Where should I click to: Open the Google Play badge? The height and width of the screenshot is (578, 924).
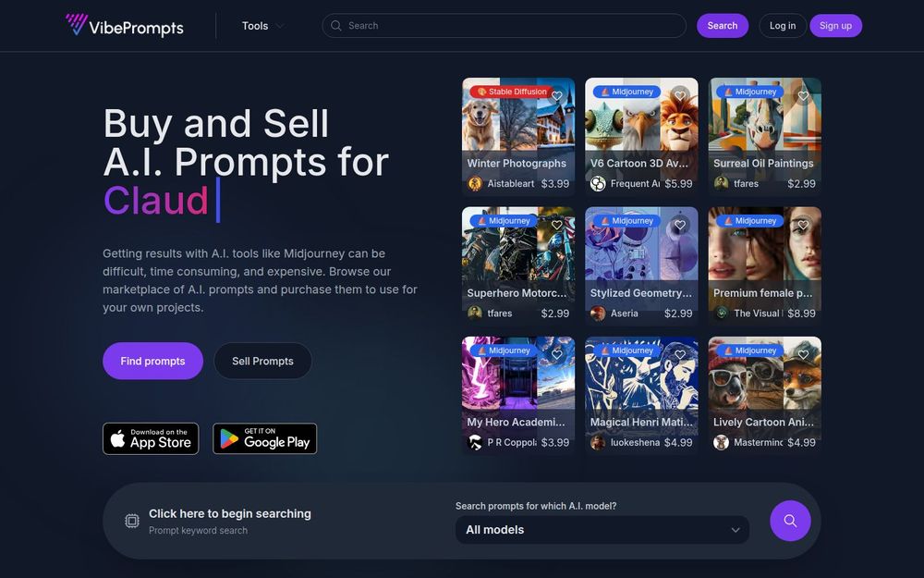pyautogui.click(x=264, y=438)
